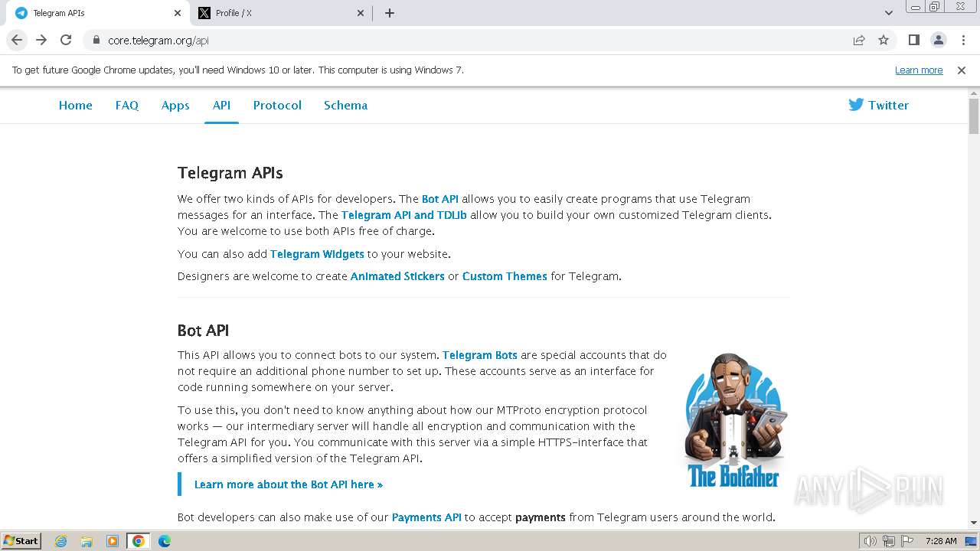Open the Apps navigation item
Viewport: 980px width, 551px height.
(175, 106)
